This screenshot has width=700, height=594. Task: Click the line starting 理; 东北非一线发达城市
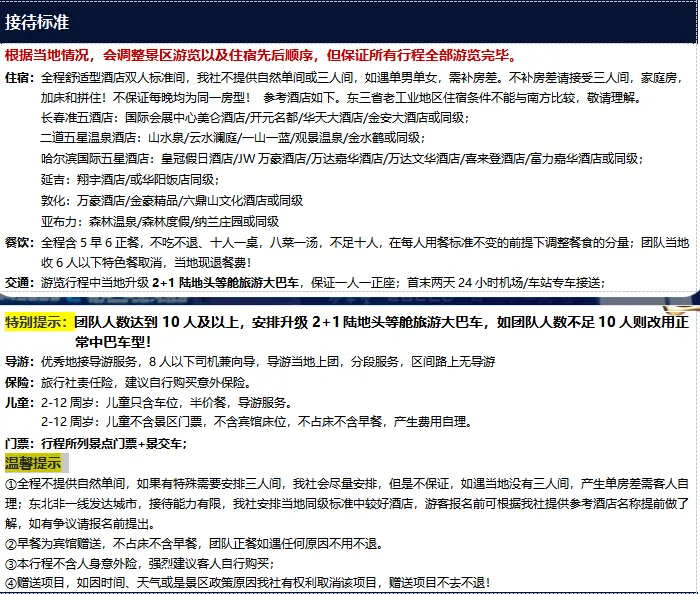tap(347, 503)
